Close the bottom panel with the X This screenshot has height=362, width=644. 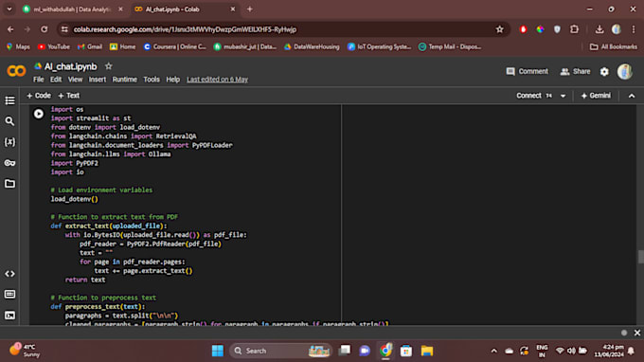(x=637, y=333)
